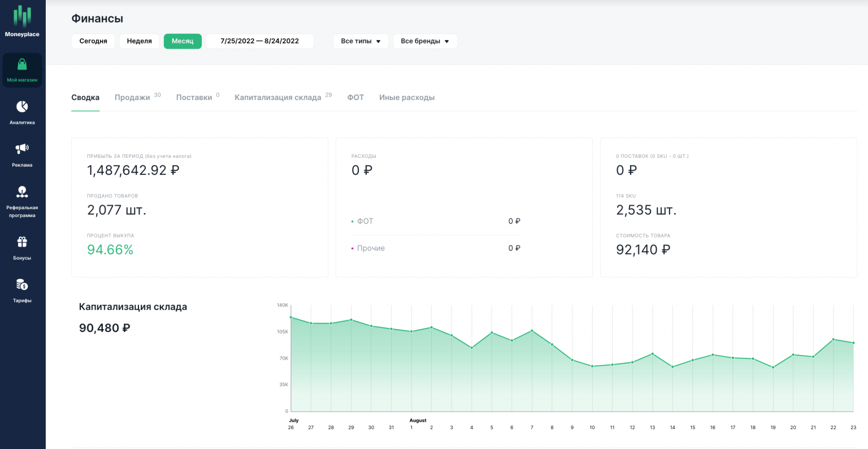Switch to Капитализация склада tab
Screen dimensions: 868x449
pyautogui.click(x=278, y=97)
